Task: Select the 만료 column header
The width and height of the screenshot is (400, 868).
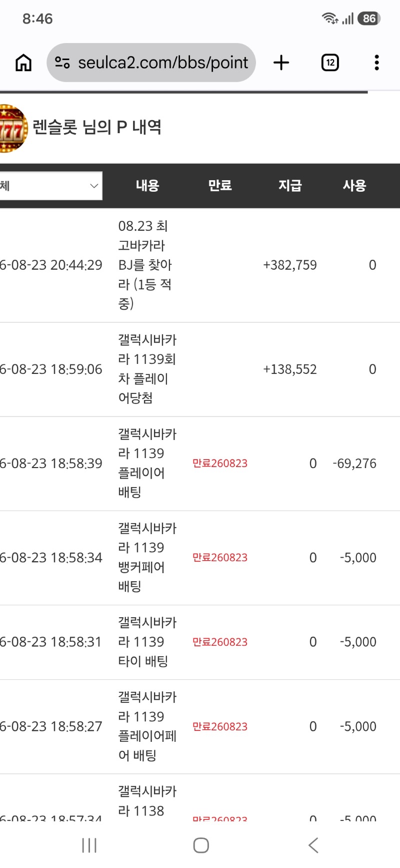Action: (220, 186)
